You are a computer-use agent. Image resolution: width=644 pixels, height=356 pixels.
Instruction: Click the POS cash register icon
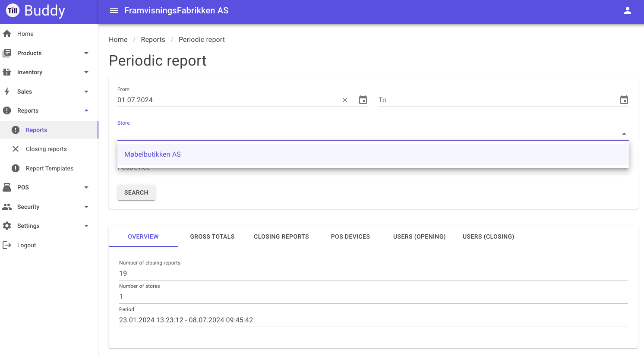pos(7,187)
